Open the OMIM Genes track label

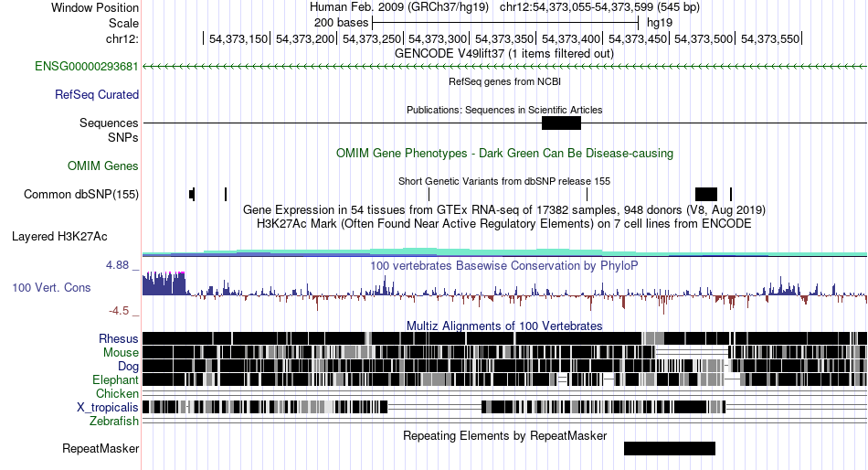coord(103,166)
